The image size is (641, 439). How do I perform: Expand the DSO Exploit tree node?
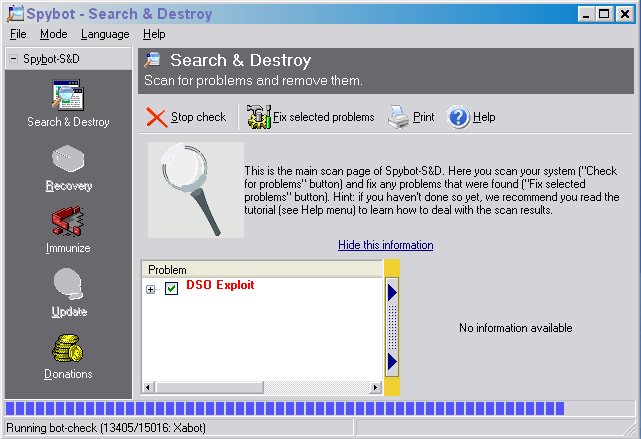pyautogui.click(x=151, y=289)
